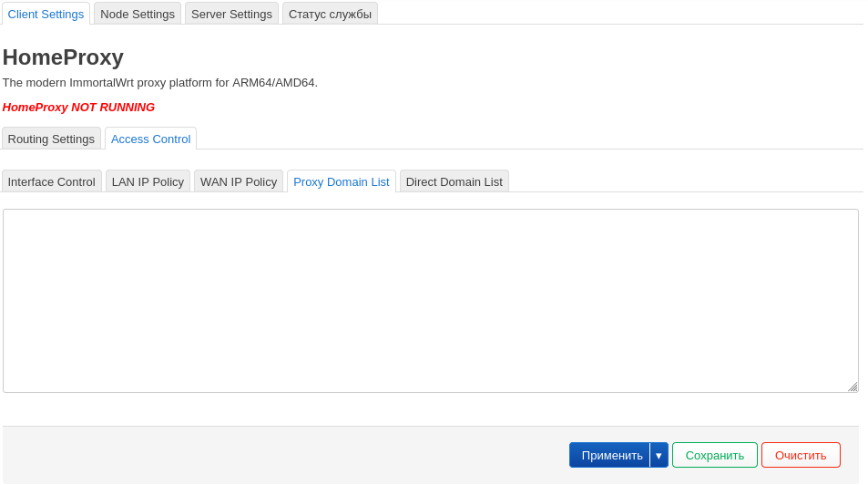Switch to the WAN IP Policy tab

click(239, 181)
